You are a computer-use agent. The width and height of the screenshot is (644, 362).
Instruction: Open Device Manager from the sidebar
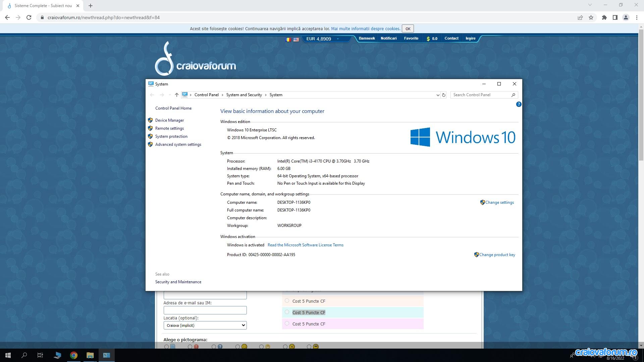point(169,120)
